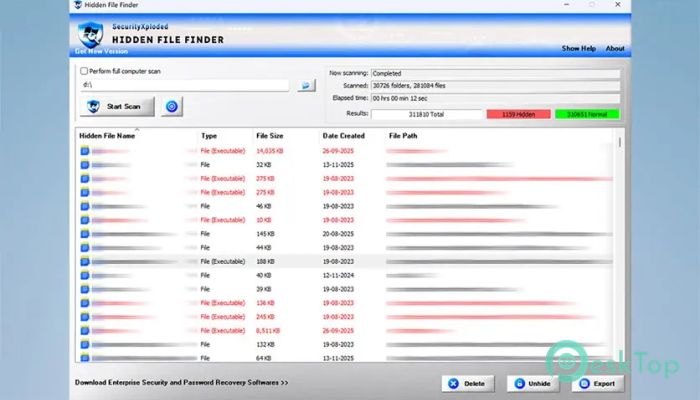Select file icon of the 132 KB row
Screen dimensions: 700x400
(85, 345)
